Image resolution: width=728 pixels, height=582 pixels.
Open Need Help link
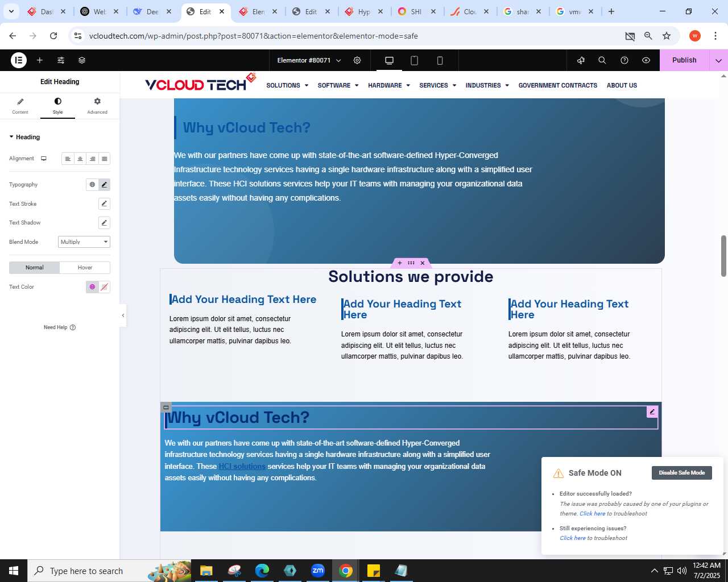(60, 327)
